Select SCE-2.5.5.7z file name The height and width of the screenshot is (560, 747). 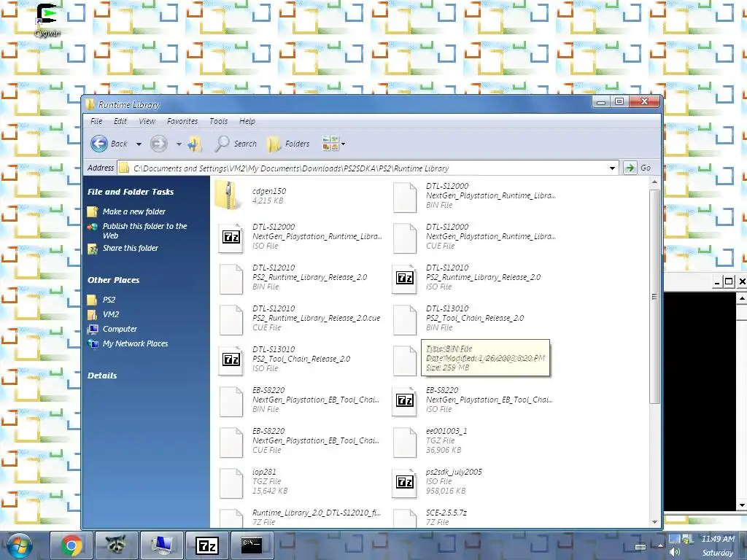point(446,513)
